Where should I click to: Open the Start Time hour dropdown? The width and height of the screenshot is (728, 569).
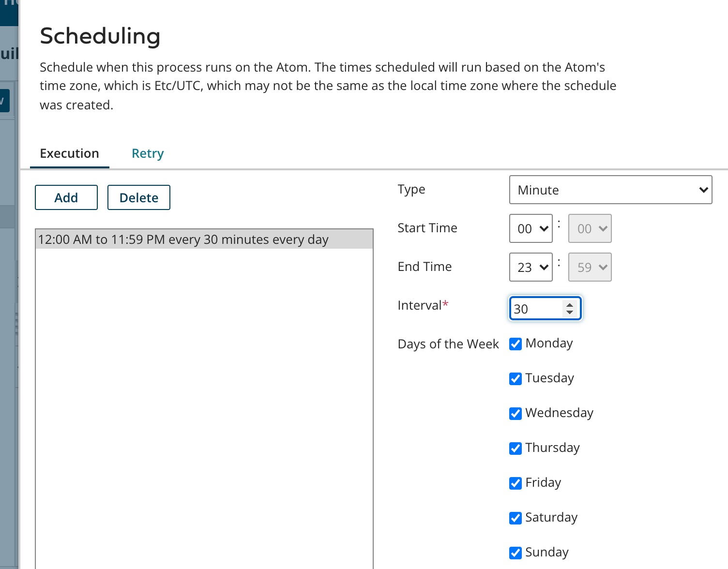[x=531, y=228]
